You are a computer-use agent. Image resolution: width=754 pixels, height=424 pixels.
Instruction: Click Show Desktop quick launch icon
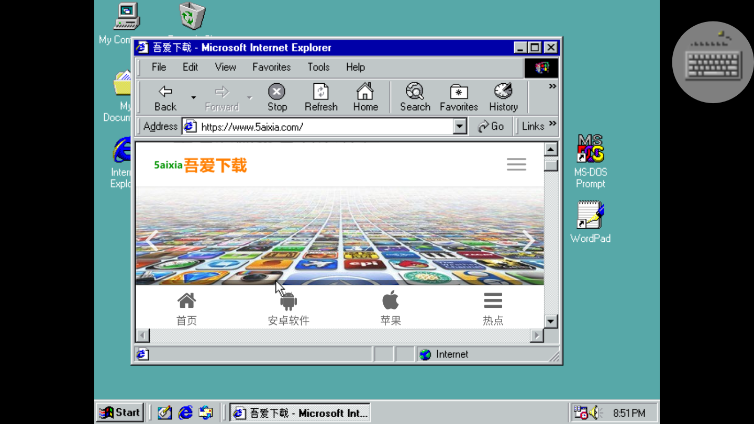click(x=164, y=412)
